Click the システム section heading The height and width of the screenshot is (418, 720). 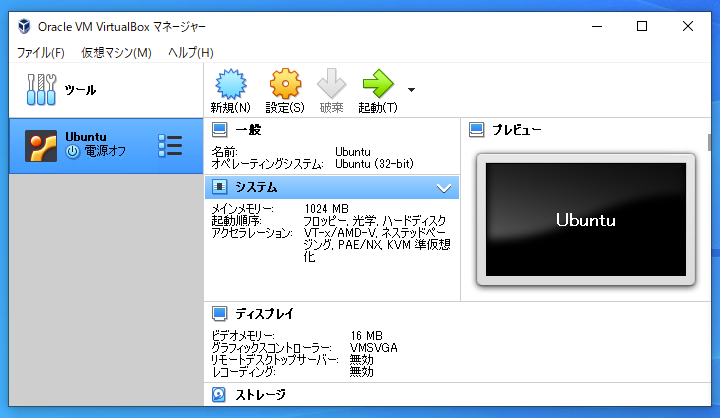256,187
